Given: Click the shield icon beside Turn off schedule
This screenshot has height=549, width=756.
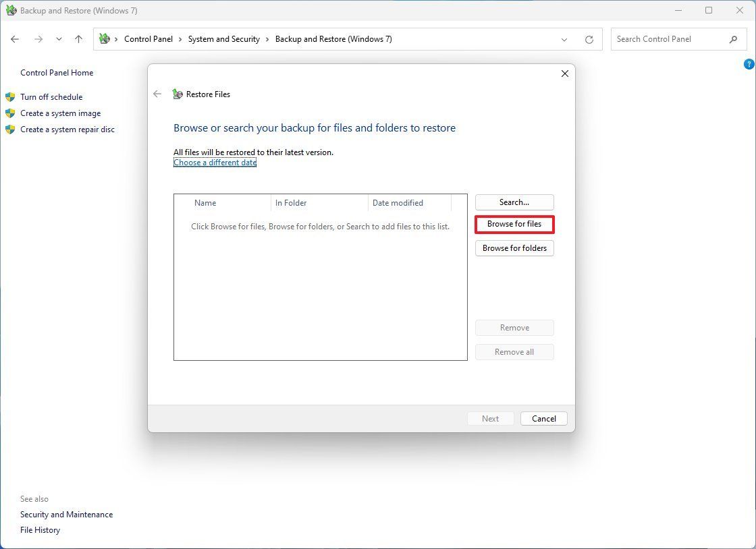Looking at the screenshot, I should (x=9, y=97).
